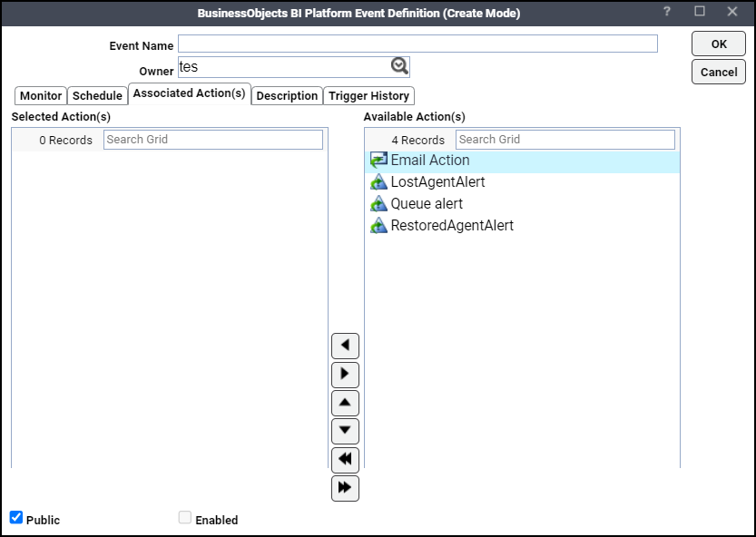Select the Associated Action(s) tab

190,93
